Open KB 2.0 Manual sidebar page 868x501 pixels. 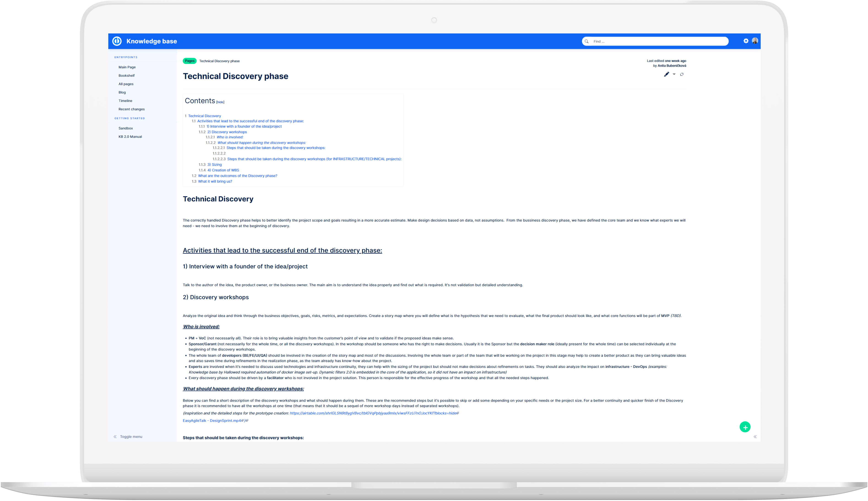pyautogui.click(x=130, y=137)
